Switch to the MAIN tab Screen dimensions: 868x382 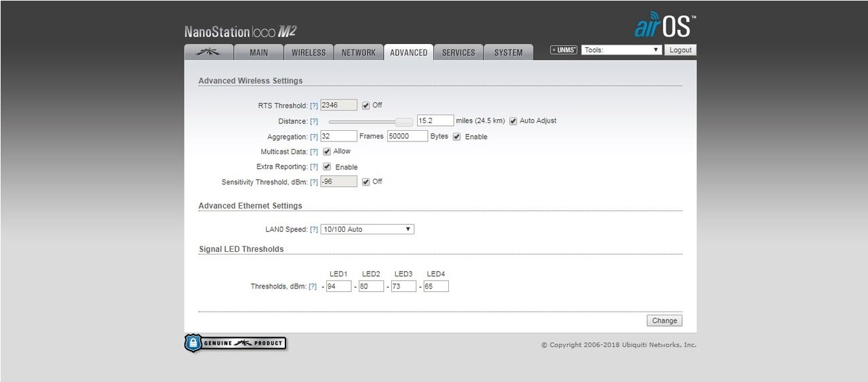pyautogui.click(x=258, y=52)
